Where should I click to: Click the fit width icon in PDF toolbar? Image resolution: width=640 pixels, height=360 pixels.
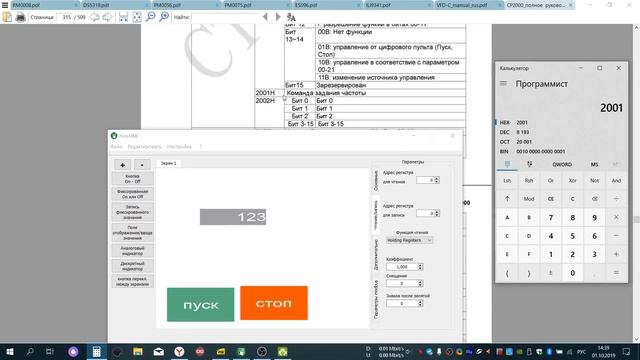pos(123,17)
